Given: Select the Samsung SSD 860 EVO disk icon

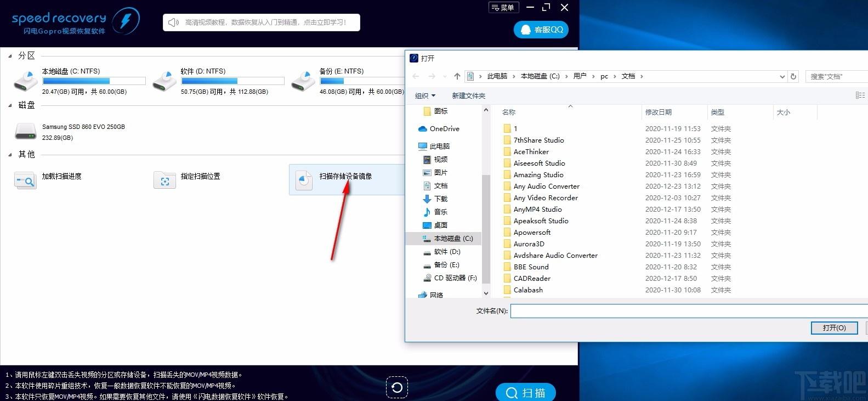Looking at the screenshot, I should [26, 132].
